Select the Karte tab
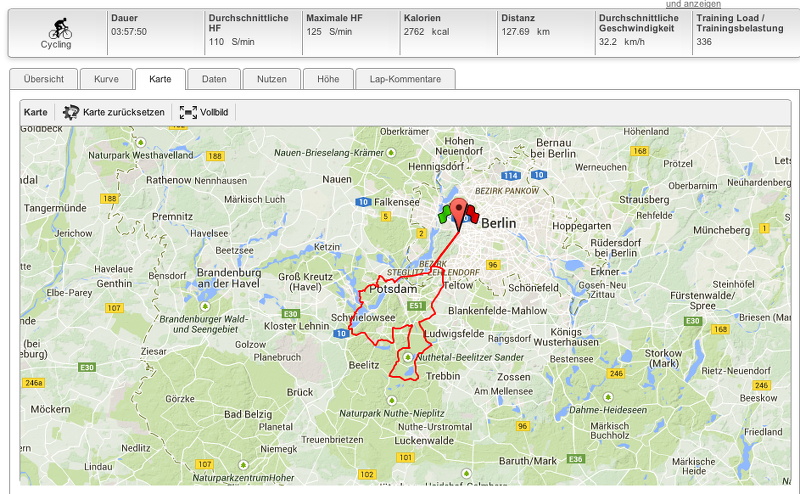 click(160, 79)
